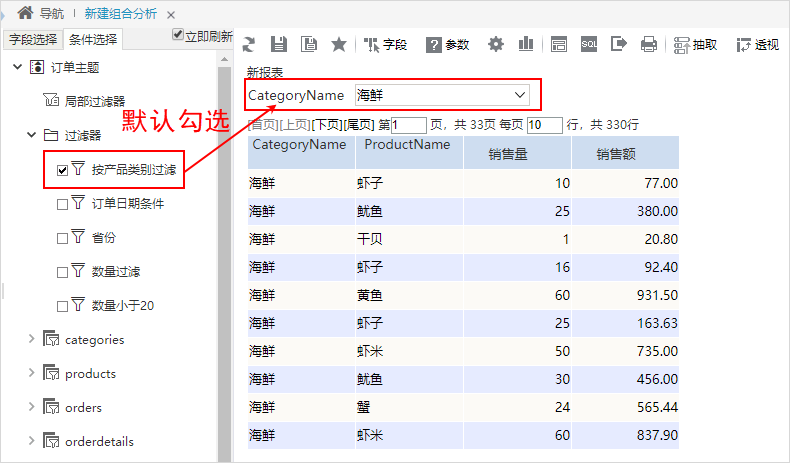Check the 数量小于20 filter checkbox
Image resolution: width=790 pixels, height=463 pixels.
tap(62, 306)
